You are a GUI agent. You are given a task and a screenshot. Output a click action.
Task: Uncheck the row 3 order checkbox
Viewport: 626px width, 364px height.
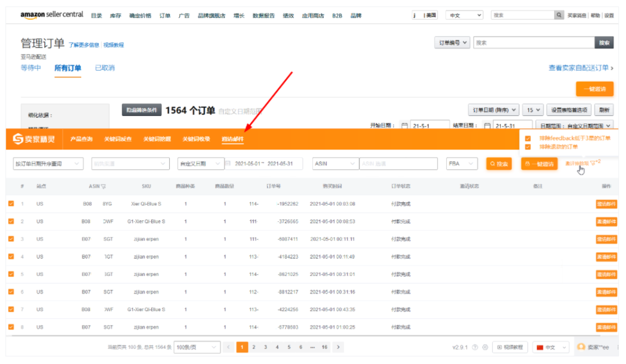click(11, 239)
